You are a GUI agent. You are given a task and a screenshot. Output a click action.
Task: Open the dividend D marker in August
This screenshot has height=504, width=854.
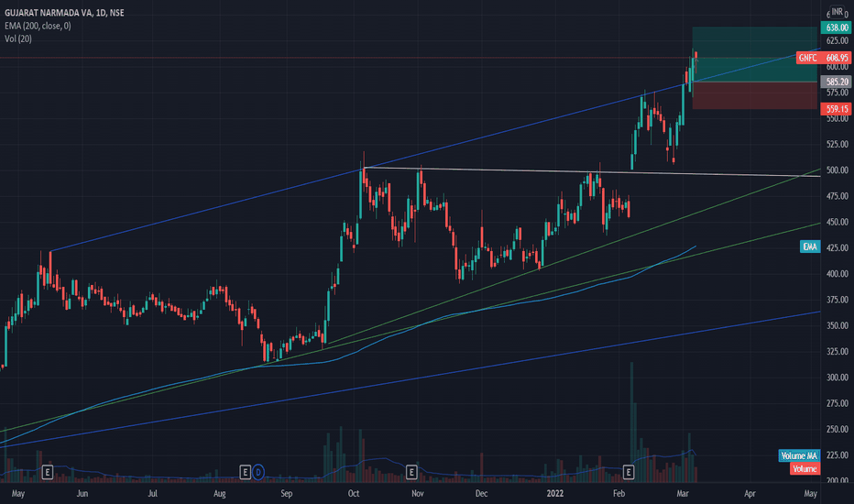point(258,472)
